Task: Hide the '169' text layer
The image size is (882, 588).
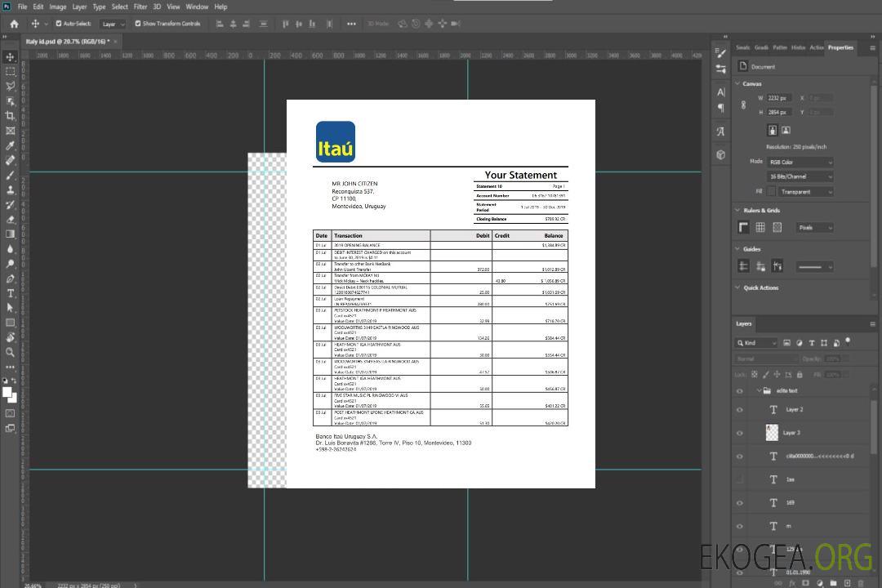Action: (x=740, y=504)
